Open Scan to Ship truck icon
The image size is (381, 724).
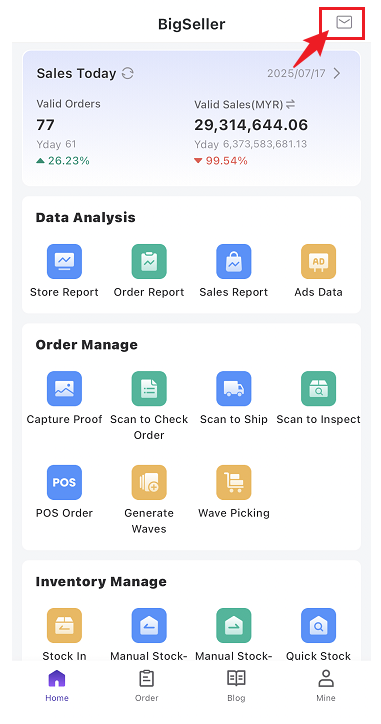click(x=234, y=389)
